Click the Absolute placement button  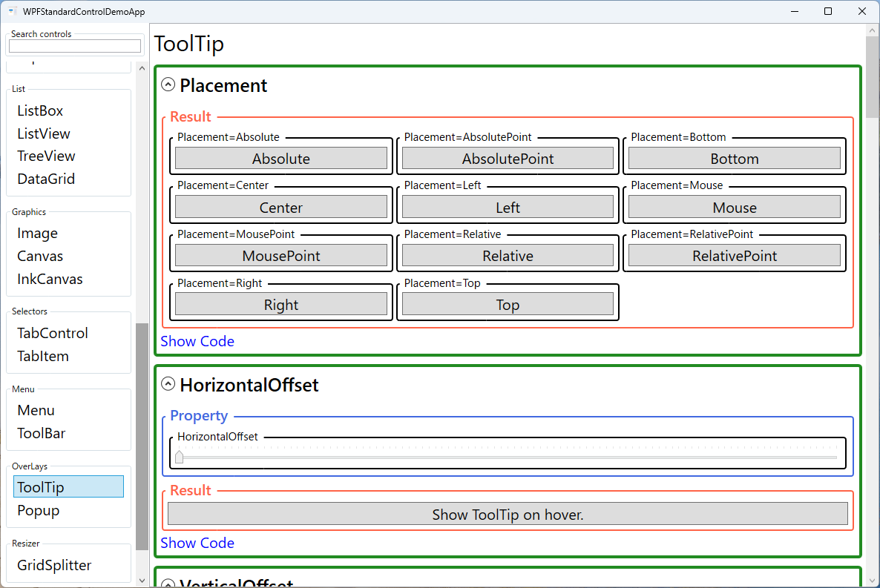point(281,158)
